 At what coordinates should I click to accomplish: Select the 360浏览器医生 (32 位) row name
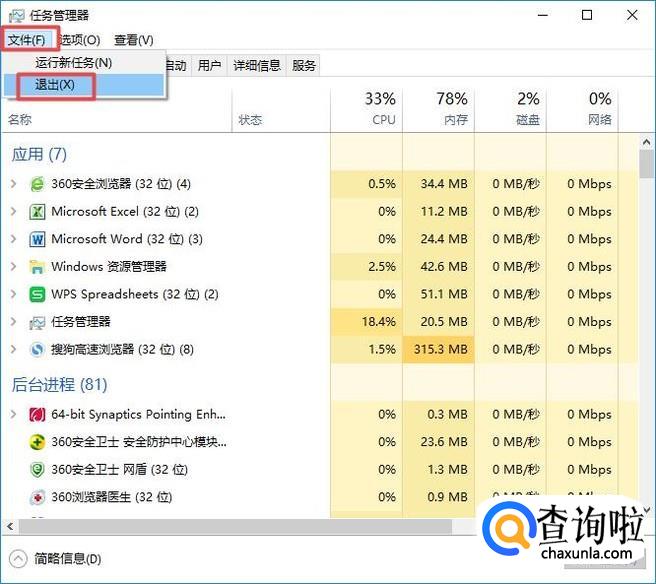point(112,497)
